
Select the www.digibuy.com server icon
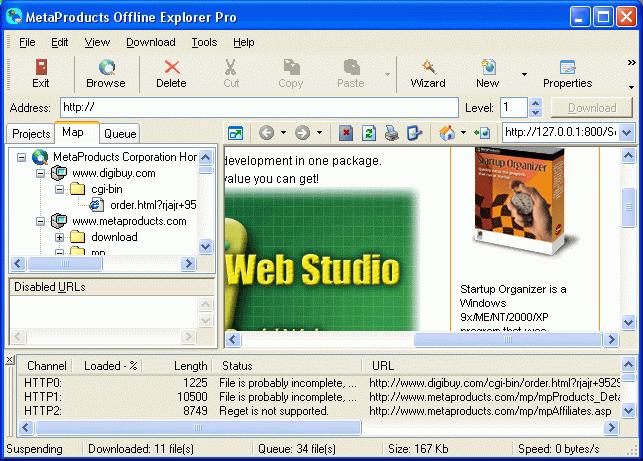tap(59, 173)
